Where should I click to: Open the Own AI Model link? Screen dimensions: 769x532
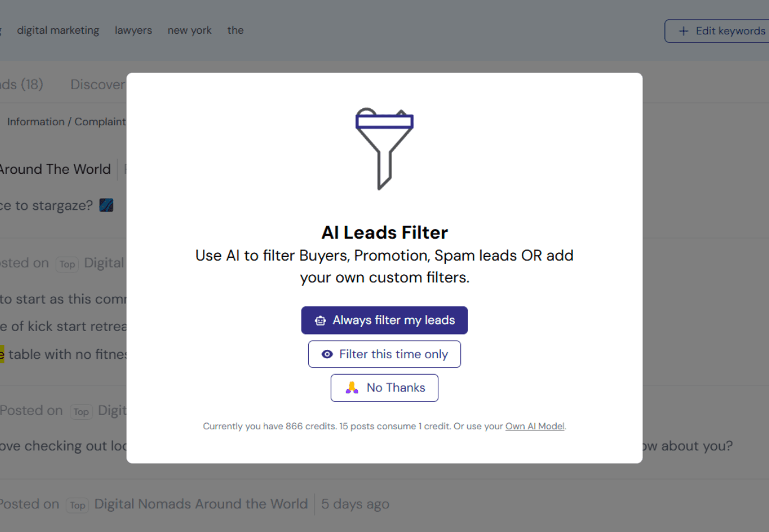(535, 426)
